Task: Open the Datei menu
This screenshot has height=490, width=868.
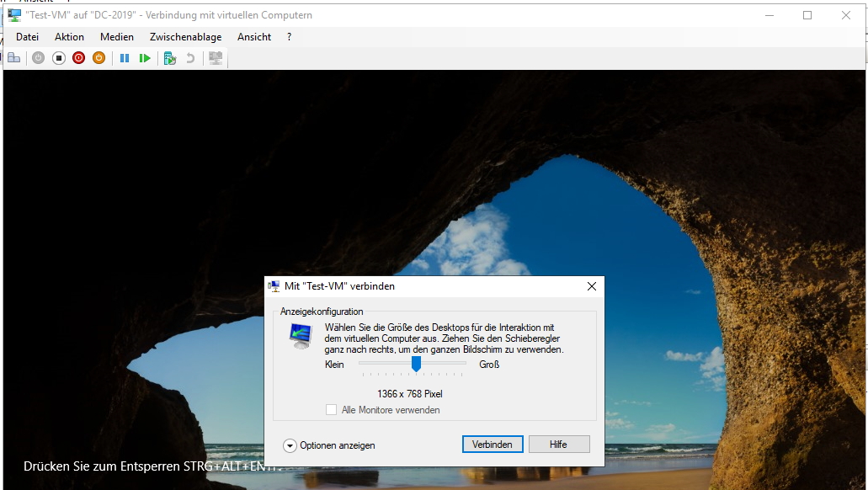Action: click(x=27, y=37)
